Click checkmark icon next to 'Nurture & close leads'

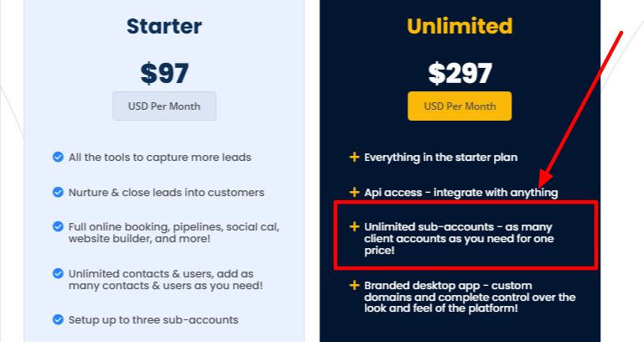(58, 192)
